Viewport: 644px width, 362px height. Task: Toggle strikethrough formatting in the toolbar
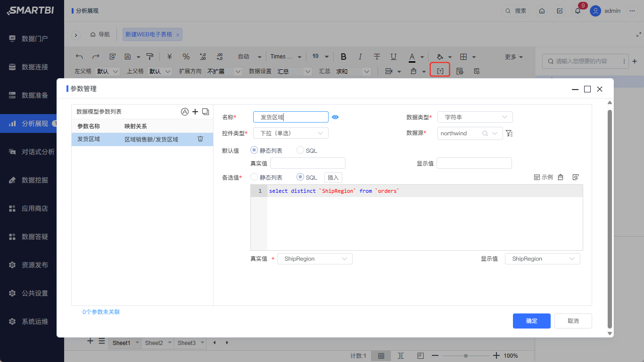377,57
